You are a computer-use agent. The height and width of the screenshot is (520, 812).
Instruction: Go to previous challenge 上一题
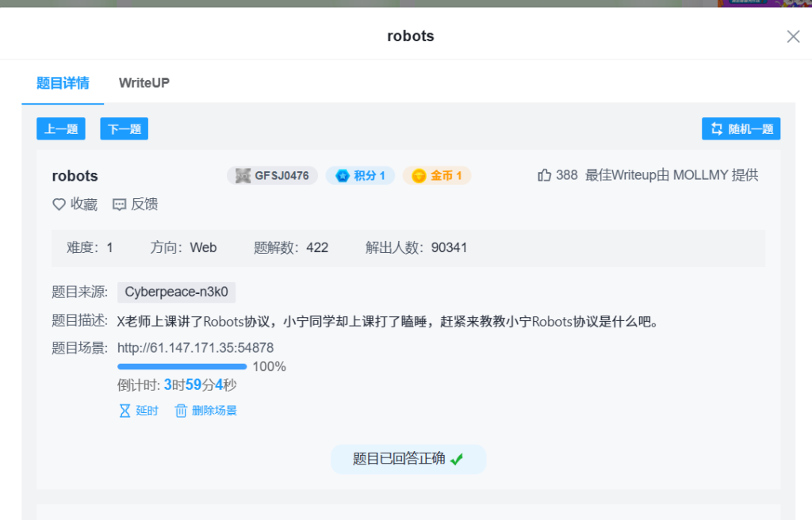tap(61, 129)
